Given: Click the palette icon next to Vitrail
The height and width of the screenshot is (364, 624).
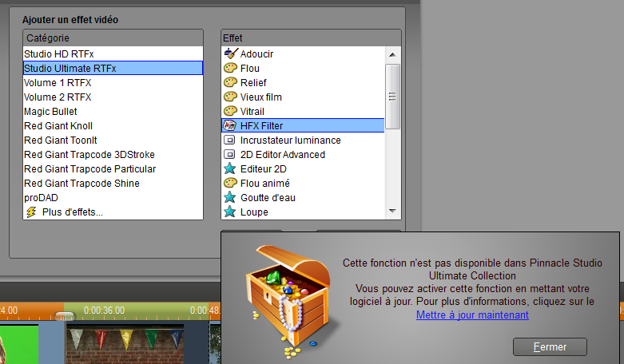Looking at the screenshot, I should pos(230,111).
